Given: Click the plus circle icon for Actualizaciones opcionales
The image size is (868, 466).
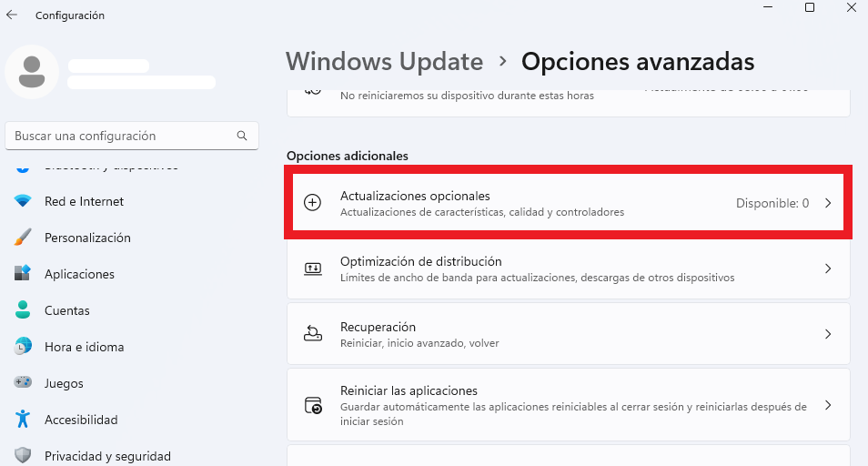Looking at the screenshot, I should pos(313,203).
